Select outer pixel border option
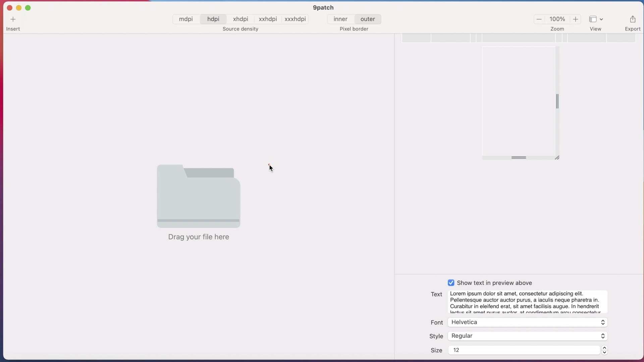Image resolution: width=644 pixels, height=362 pixels. (x=368, y=19)
